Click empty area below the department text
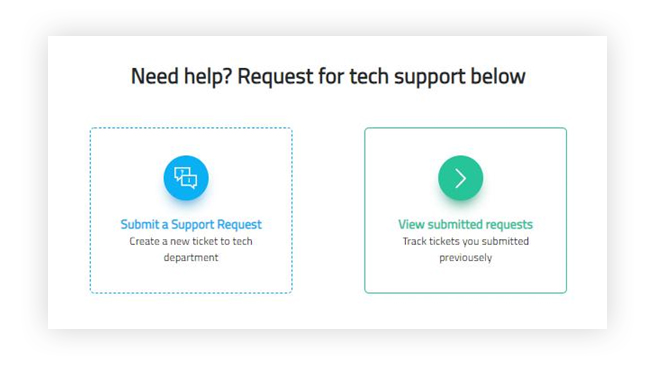The width and height of the screenshot is (655, 365). [x=191, y=278]
